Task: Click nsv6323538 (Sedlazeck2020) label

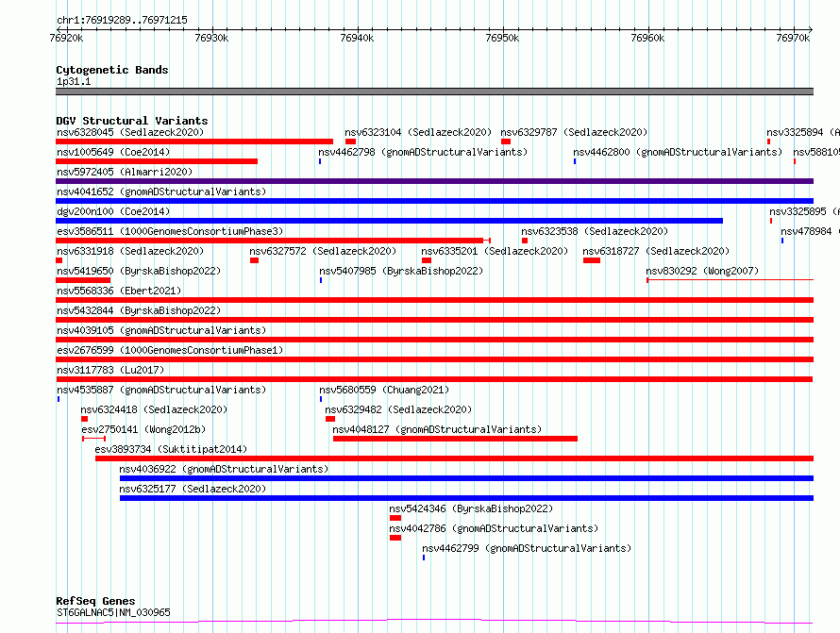Action: pyautogui.click(x=595, y=231)
